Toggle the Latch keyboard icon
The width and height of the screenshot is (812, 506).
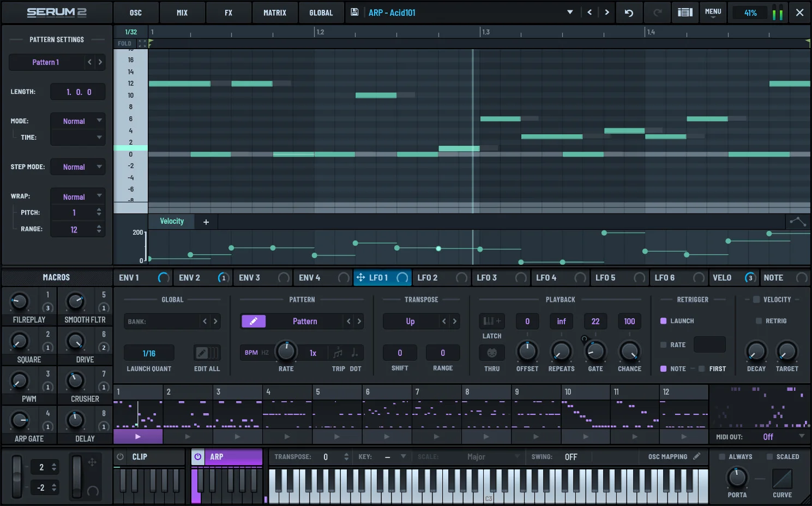[x=491, y=321]
